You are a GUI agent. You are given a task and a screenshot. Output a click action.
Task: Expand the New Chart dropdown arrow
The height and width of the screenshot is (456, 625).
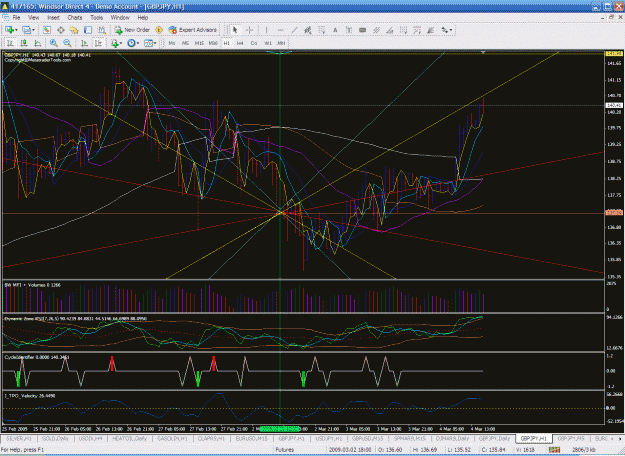pos(16,30)
